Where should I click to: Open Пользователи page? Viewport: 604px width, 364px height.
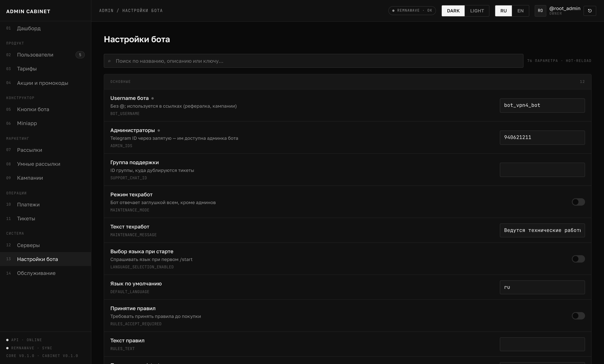[45, 55]
